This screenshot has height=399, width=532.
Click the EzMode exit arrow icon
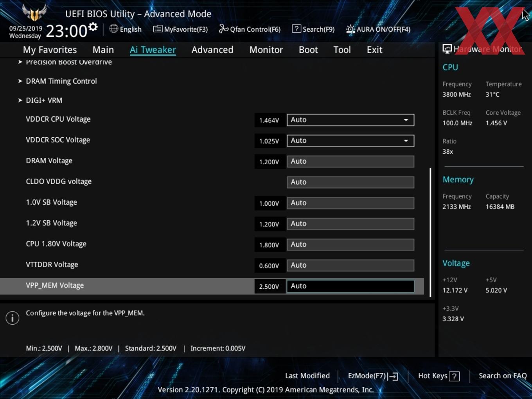pyautogui.click(x=394, y=376)
